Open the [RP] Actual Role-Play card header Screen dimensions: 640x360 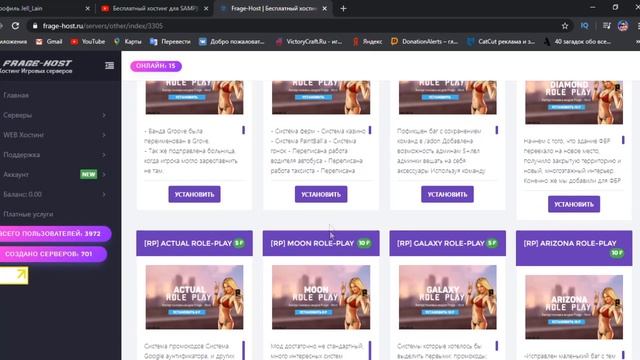[194, 243]
